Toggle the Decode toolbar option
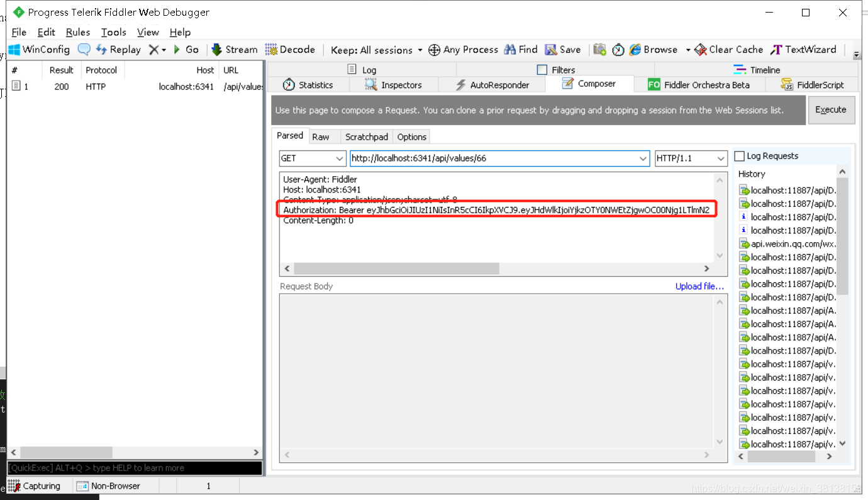868x500 pixels. tap(290, 50)
